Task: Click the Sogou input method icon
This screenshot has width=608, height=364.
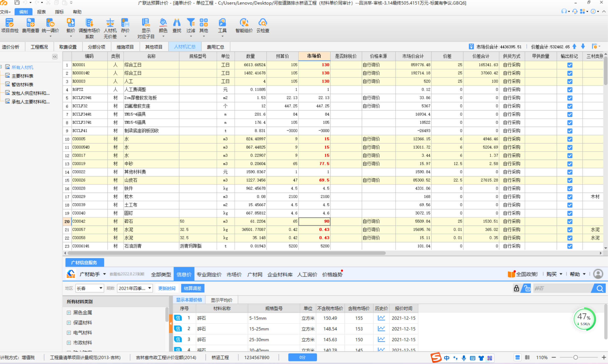Action: [x=436, y=357]
